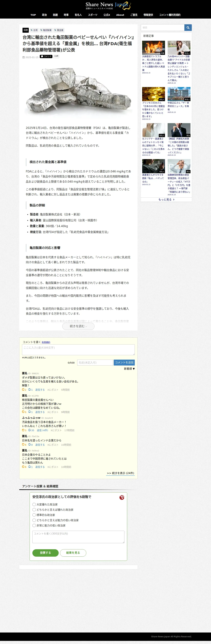Open the コメント欄利用規約 nav page

(170, 15)
